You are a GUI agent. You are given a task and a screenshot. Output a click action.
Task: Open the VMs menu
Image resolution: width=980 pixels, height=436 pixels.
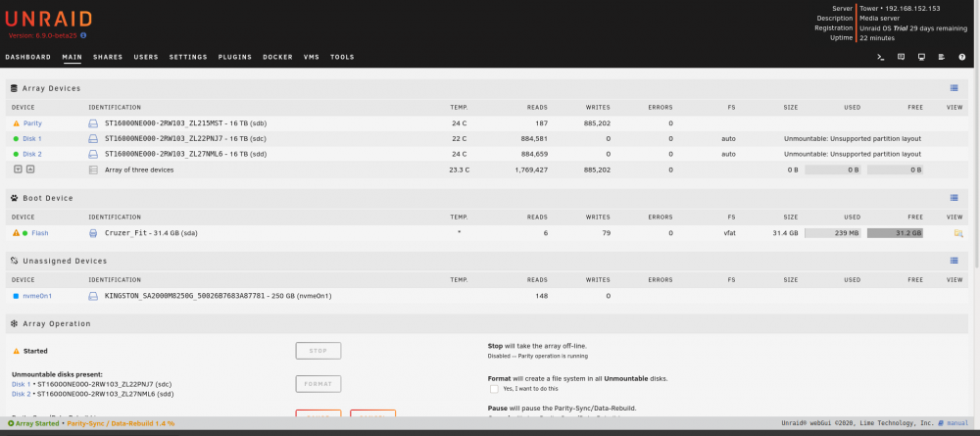(x=312, y=57)
